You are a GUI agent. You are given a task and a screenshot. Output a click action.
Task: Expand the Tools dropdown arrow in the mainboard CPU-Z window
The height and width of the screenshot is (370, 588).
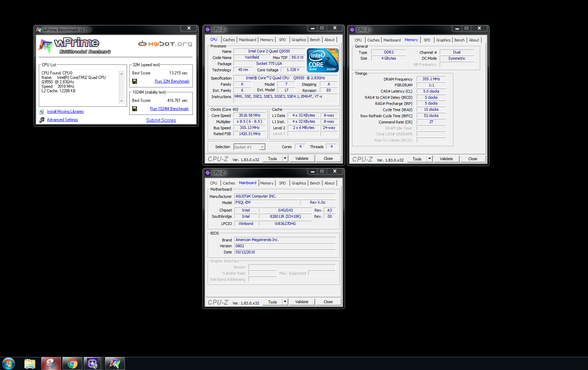[285, 302]
